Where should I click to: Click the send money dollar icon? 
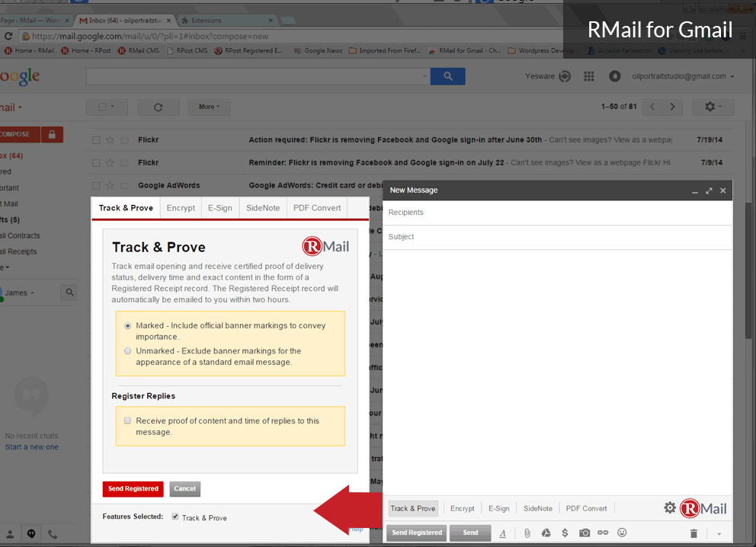pyautogui.click(x=565, y=533)
